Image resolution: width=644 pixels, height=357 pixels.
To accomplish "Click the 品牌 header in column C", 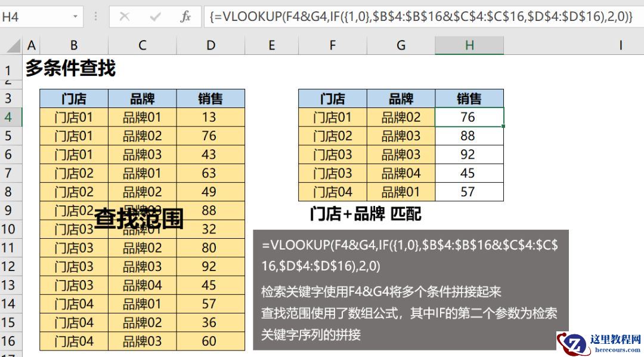I will (x=142, y=99).
